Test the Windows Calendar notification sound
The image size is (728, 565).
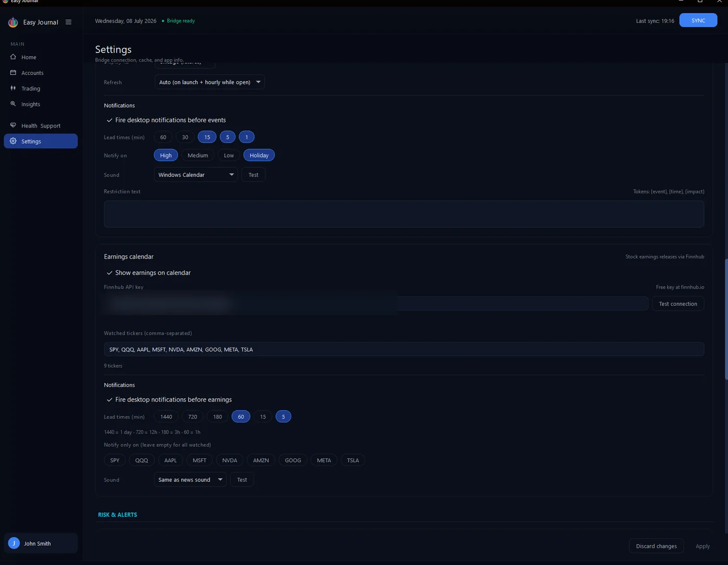253,175
